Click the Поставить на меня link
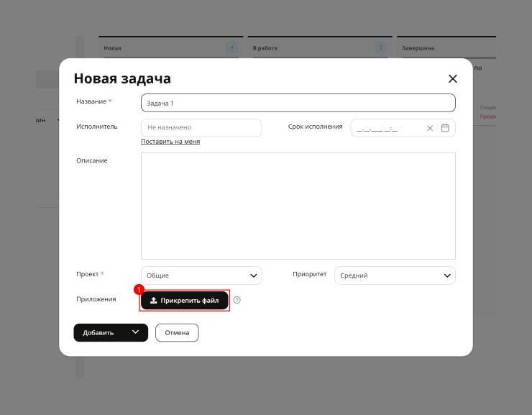Viewport: 532px width, 415px height. tap(170, 142)
